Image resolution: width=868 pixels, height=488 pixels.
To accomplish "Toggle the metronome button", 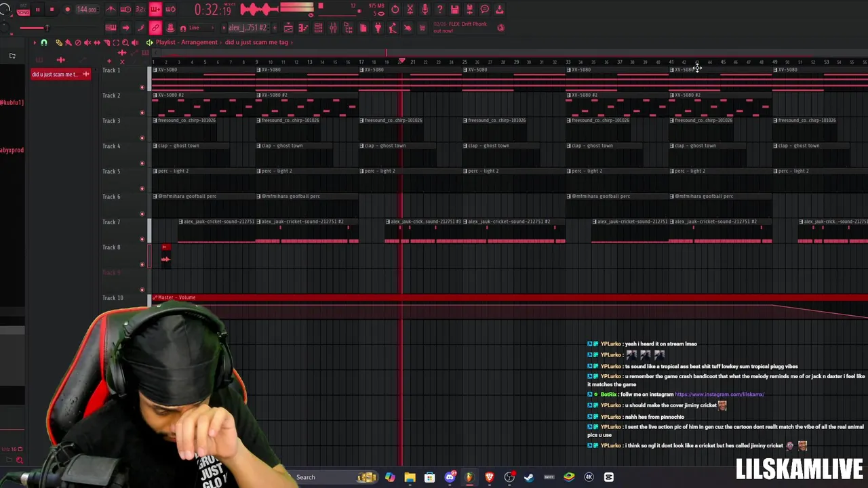I will pyautogui.click(x=111, y=9).
